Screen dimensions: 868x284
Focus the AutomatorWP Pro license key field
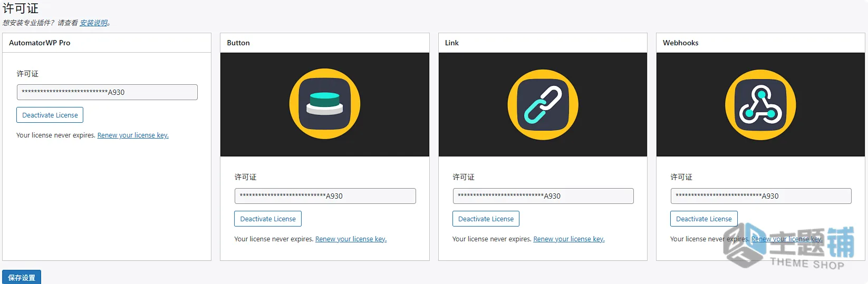tap(107, 92)
